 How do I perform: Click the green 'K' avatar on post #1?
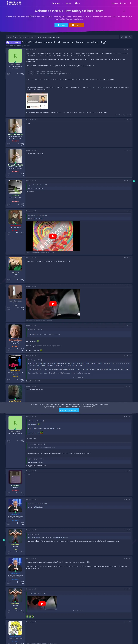click(15, 55)
